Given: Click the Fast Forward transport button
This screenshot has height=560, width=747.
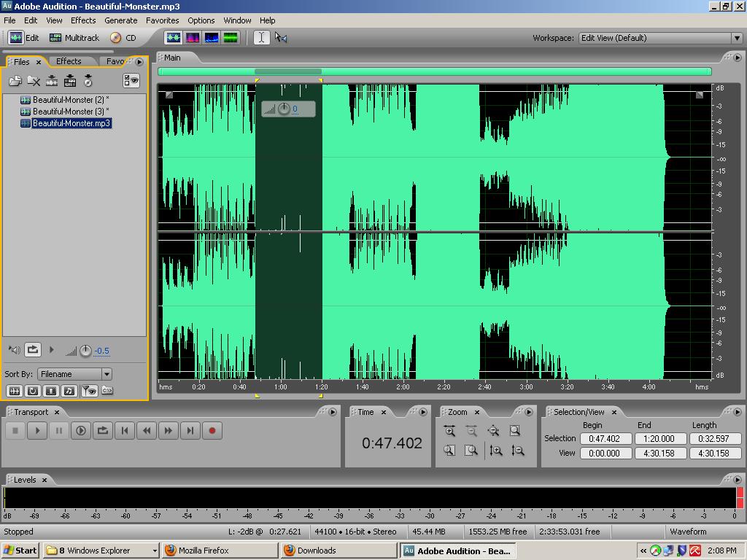Looking at the screenshot, I should pyautogui.click(x=169, y=431).
